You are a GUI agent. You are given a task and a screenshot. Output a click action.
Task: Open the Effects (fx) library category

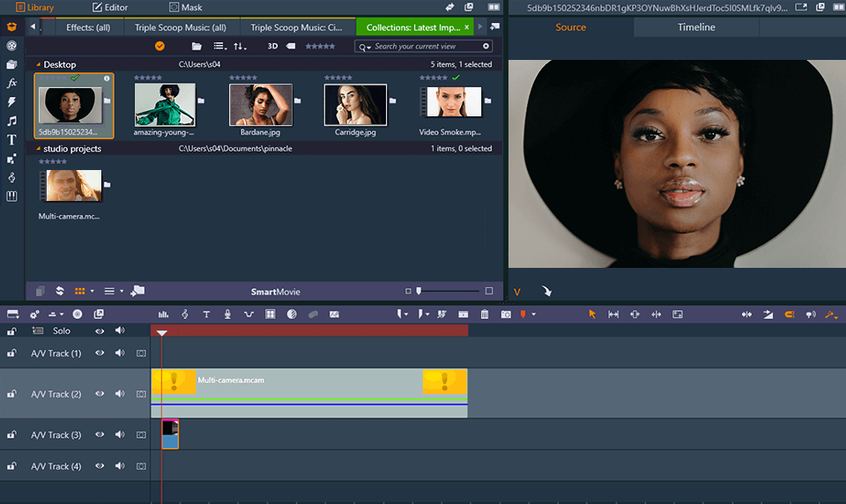tap(11, 83)
